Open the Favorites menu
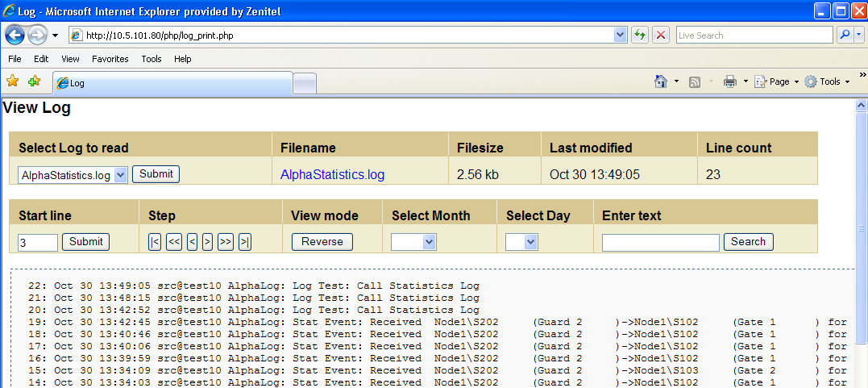Image resolution: width=868 pixels, height=388 pixels. [110, 59]
